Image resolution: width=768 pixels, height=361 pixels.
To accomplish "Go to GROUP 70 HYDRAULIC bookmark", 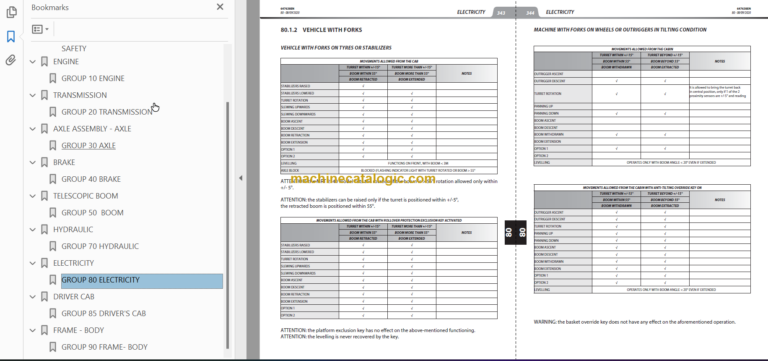I will click(x=100, y=246).
